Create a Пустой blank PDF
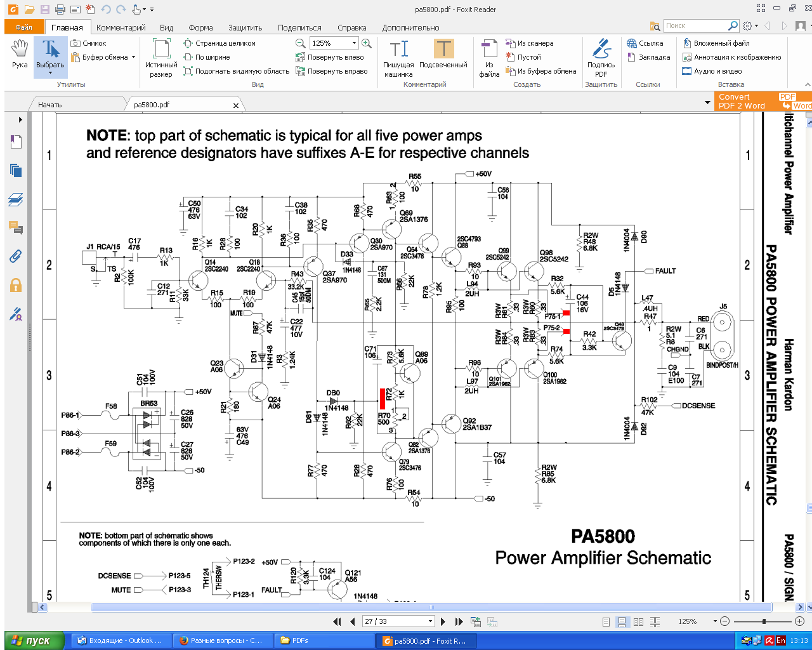 click(x=523, y=57)
